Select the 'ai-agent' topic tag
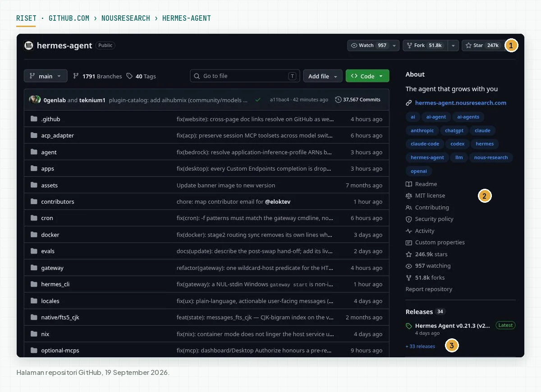This screenshot has height=392, width=541. [x=436, y=117]
